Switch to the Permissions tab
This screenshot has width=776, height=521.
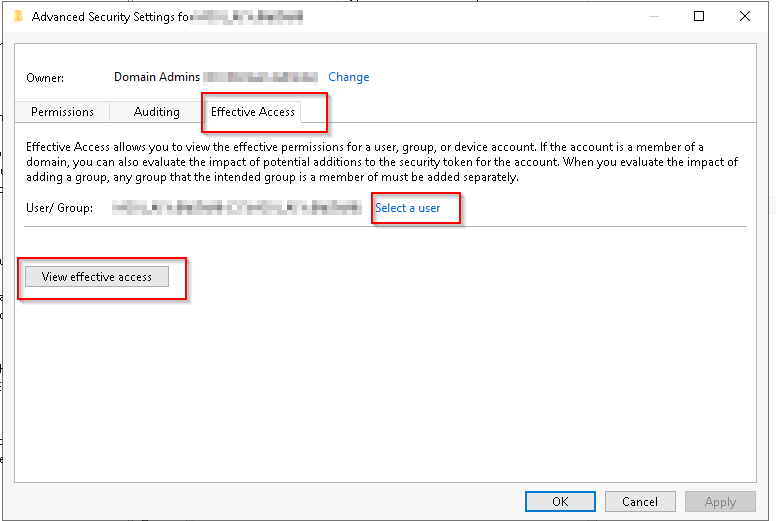tap(62, 112)
